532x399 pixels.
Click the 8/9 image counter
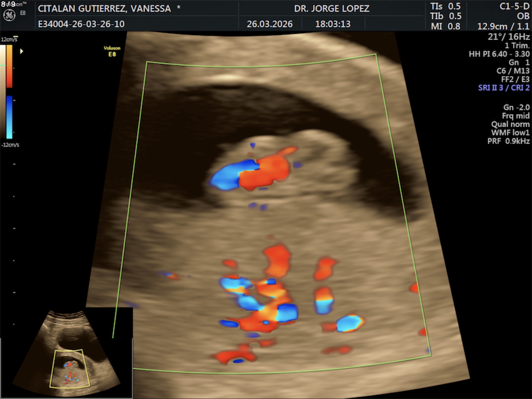[8, 4]
